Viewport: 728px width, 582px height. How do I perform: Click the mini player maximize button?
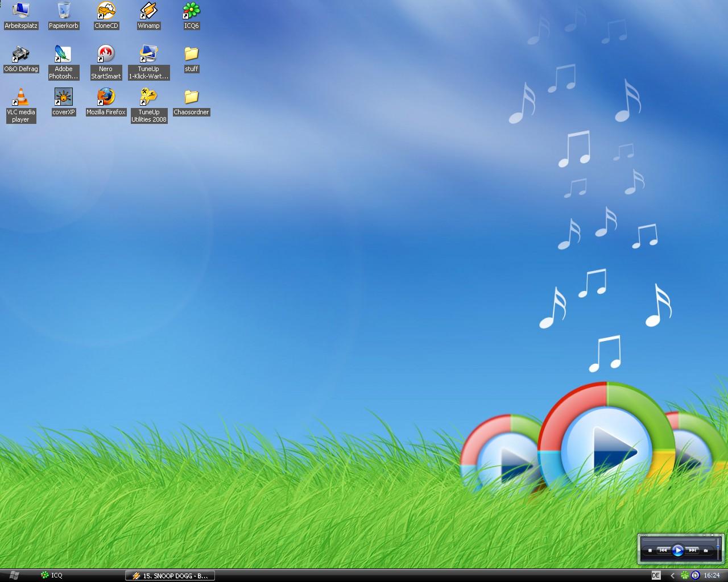712,535
